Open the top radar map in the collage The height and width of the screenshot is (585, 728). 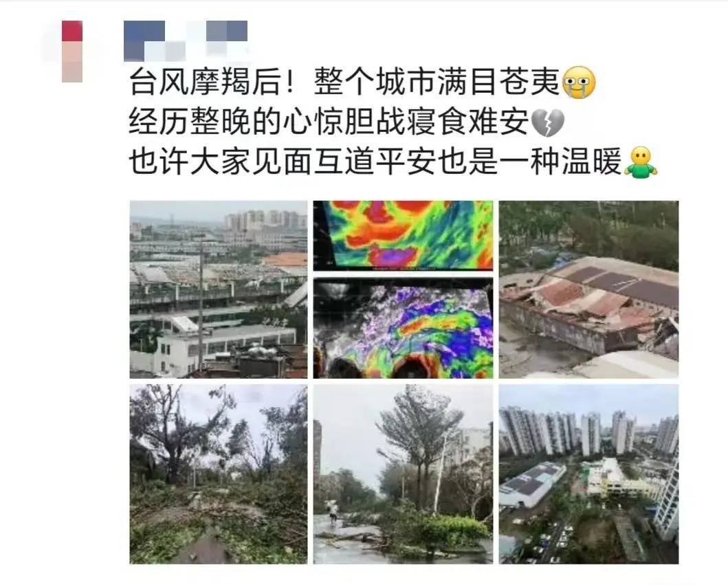click(403, 235)
